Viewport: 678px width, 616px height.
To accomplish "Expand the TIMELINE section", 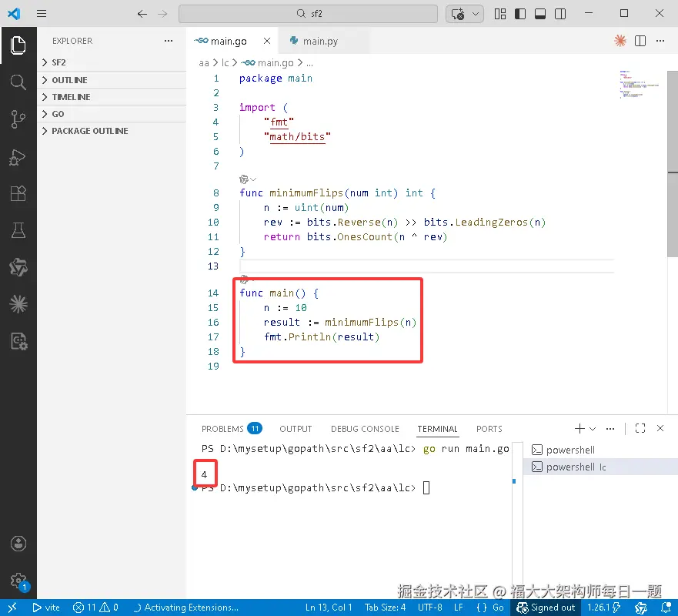I will pos(112,97).
